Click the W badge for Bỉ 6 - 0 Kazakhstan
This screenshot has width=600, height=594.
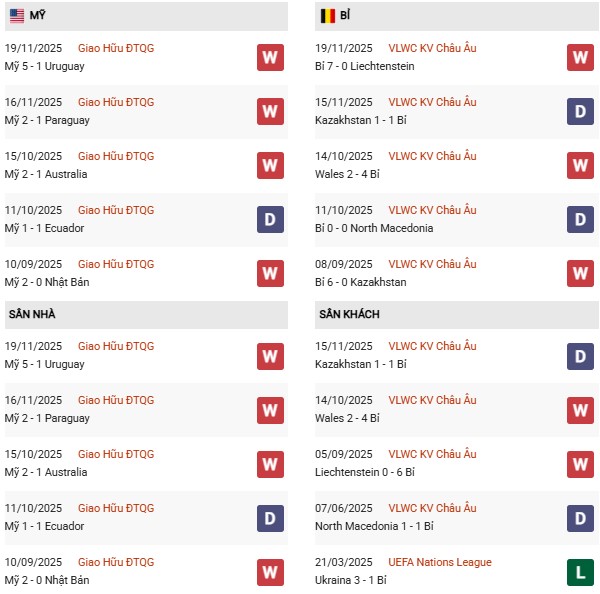click(581, 273)
